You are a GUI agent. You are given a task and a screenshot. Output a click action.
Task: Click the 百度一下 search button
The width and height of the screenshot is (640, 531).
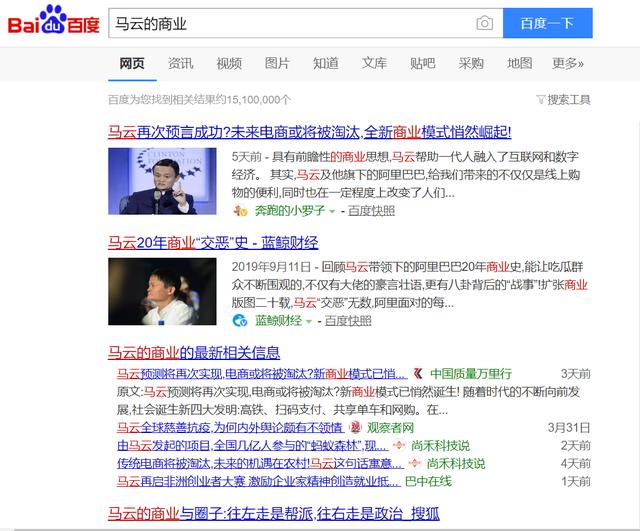[x=547, y=23]
